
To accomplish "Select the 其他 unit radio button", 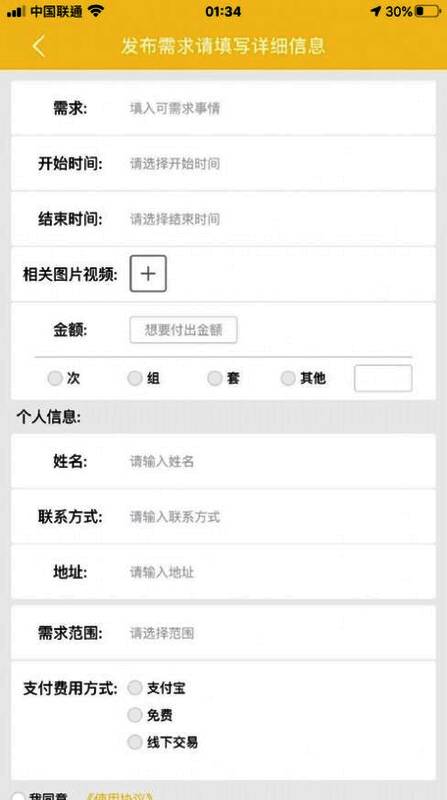I will (x=288, y=379).
